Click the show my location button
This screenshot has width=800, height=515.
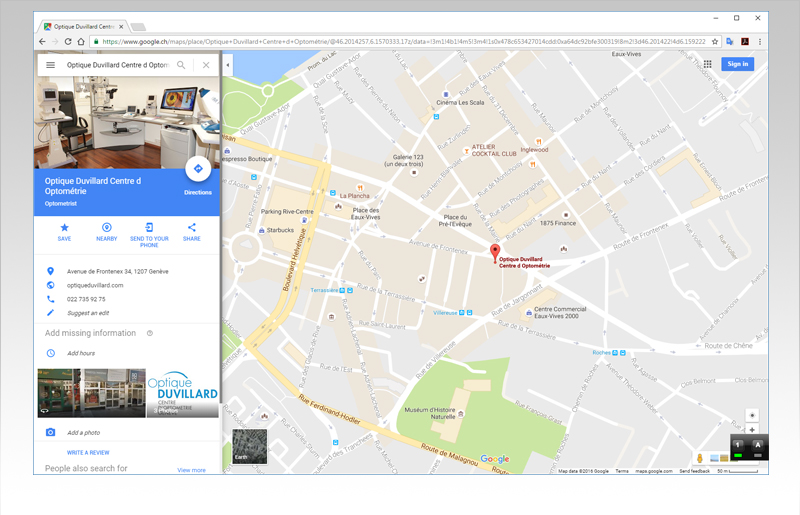tap(752, 415)
